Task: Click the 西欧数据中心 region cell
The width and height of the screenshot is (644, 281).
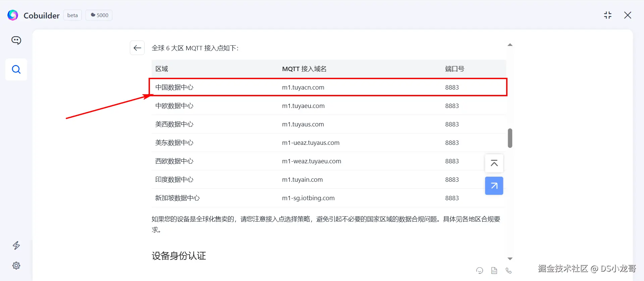Action: [174, 161]
